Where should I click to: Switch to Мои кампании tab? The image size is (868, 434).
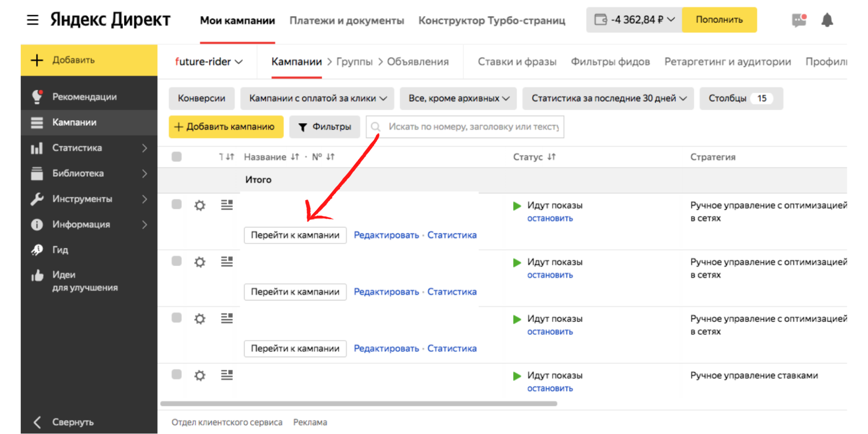[238, 20]
